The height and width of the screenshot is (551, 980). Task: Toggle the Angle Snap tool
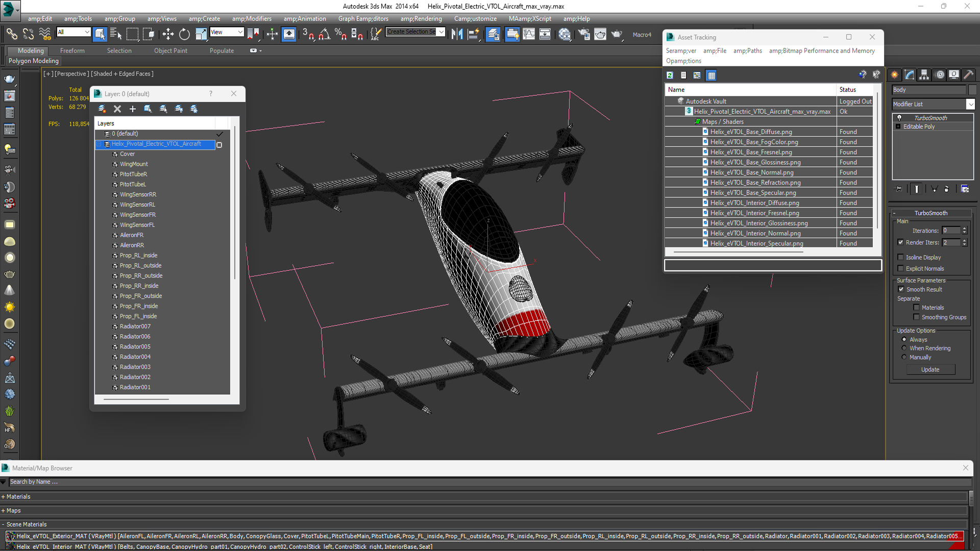(x=325, y=34)
